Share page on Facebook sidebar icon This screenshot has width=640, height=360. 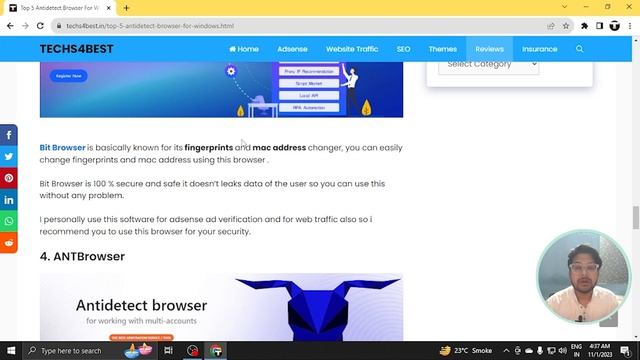9,135
